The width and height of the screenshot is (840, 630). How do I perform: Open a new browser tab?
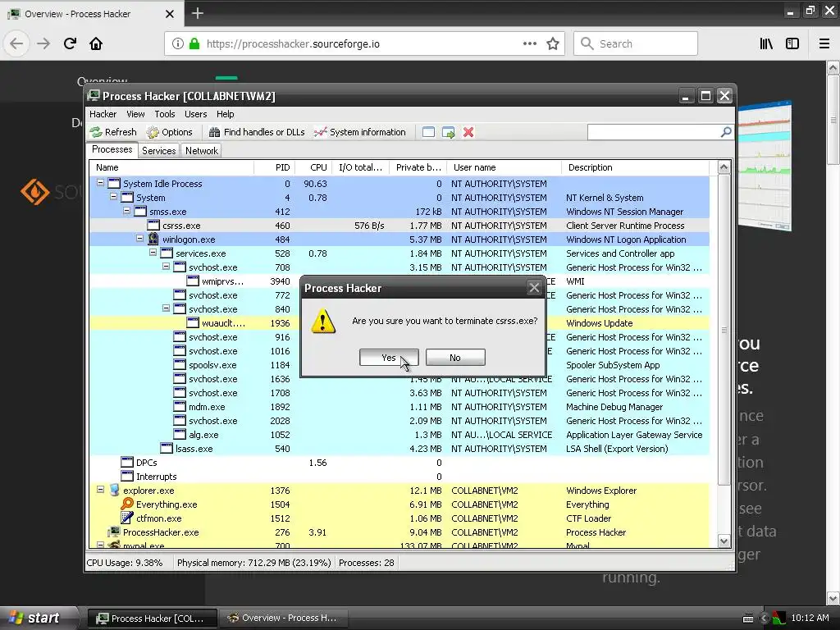point(198,13)
